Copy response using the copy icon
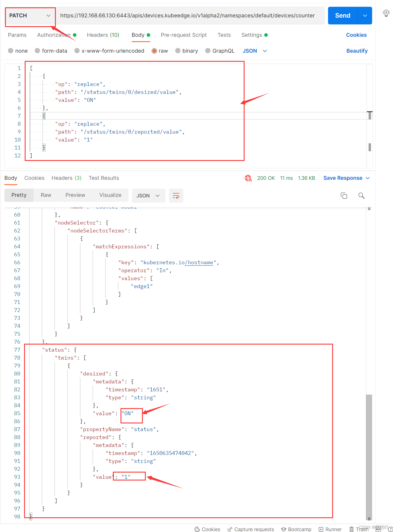Image resolution: width=393 pixels, height=532 pixels. click(344, 196)
